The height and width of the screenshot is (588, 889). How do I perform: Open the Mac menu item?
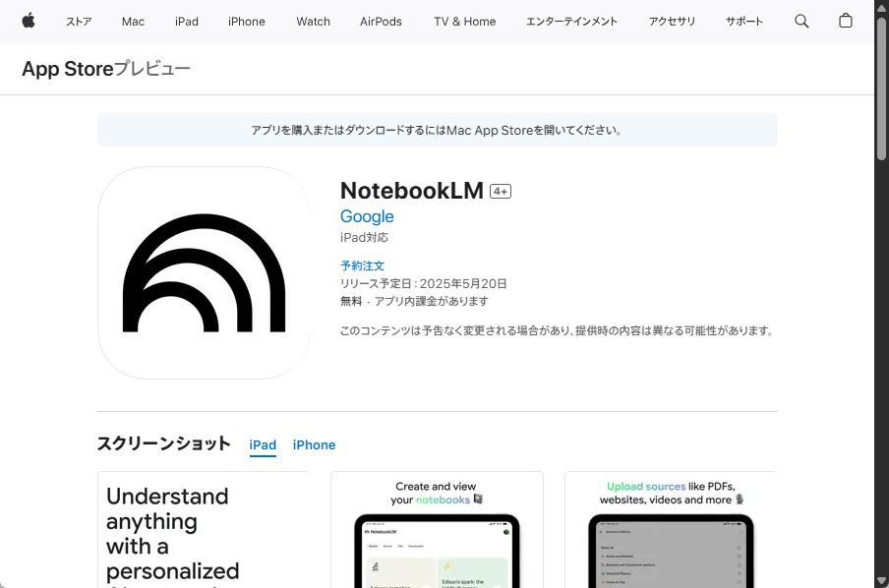click(x=133, y=21)
